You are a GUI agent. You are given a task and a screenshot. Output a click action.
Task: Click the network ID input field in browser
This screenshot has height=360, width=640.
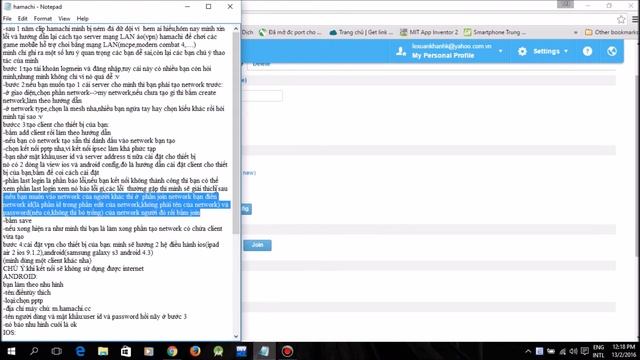(262, 96)
